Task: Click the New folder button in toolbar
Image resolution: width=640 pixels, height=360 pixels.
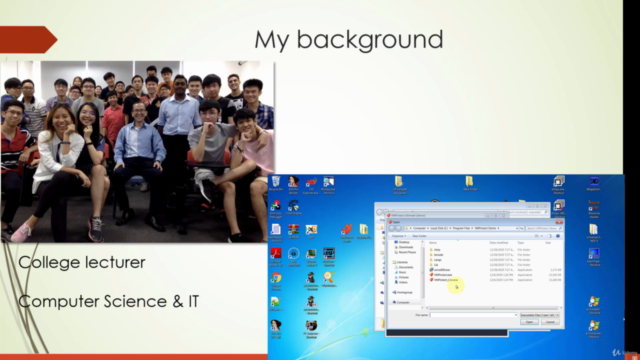Action: point(420,236)
